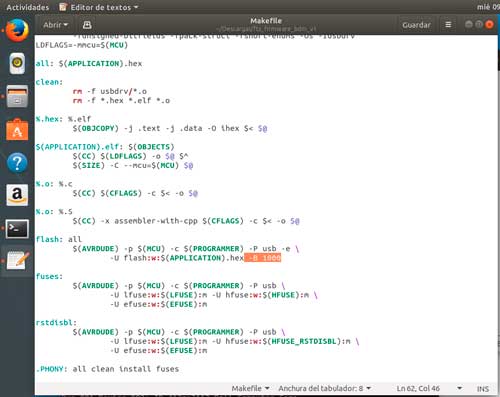This screenshot has height=397, width=500.
Task: Click the '%.hex: %.elf' rule line
Action: click(x=63, y=119)
